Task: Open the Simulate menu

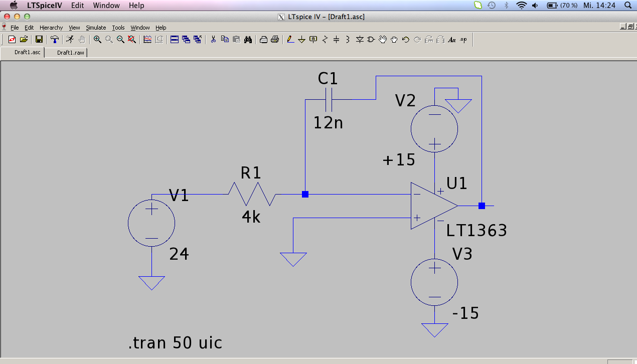Action: coord(96,28)
